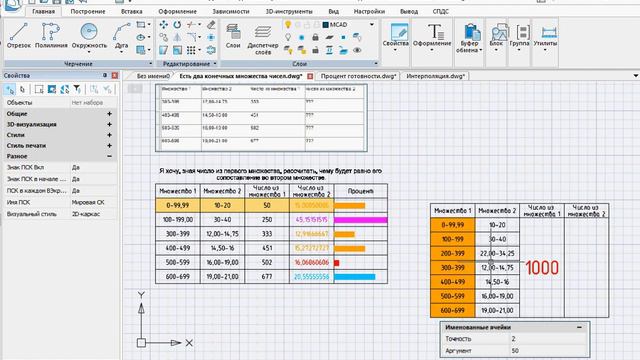The width and height of the screenshot is (640, 360).
Task: Collapse the Именованные ячейки panel
Action: tap(579, 327)
